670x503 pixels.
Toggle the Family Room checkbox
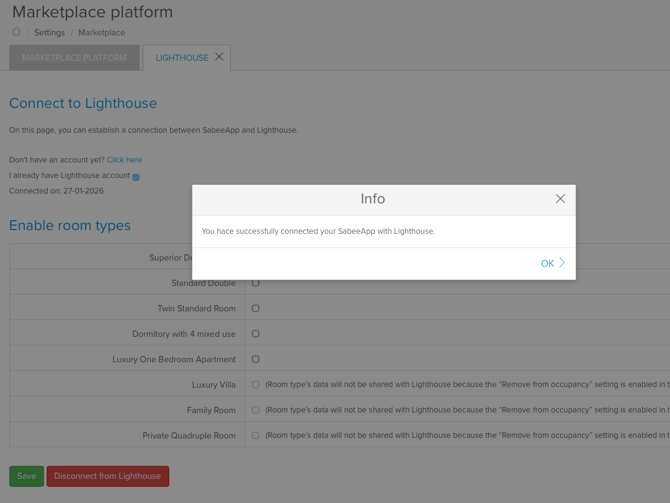(256, 410)
